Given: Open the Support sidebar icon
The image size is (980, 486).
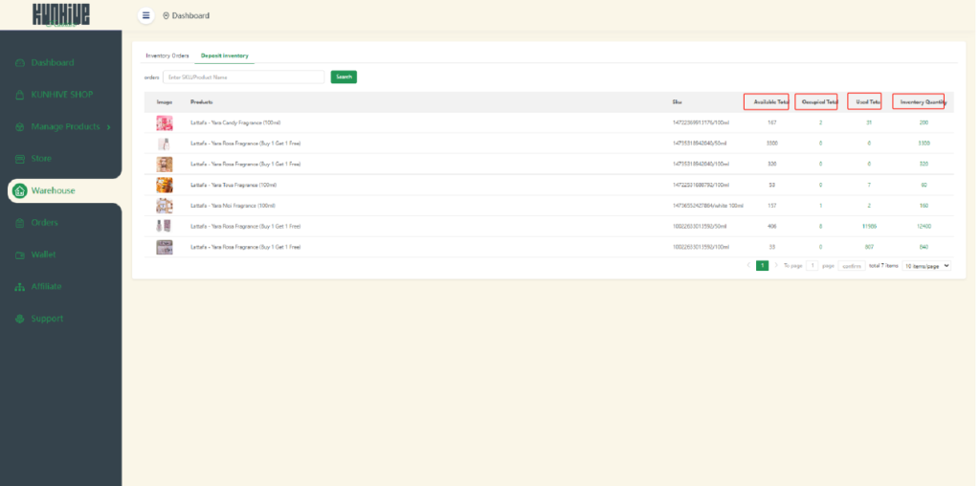Looking at the screenshot, I should pyautogui.click(x=20, y=319).
